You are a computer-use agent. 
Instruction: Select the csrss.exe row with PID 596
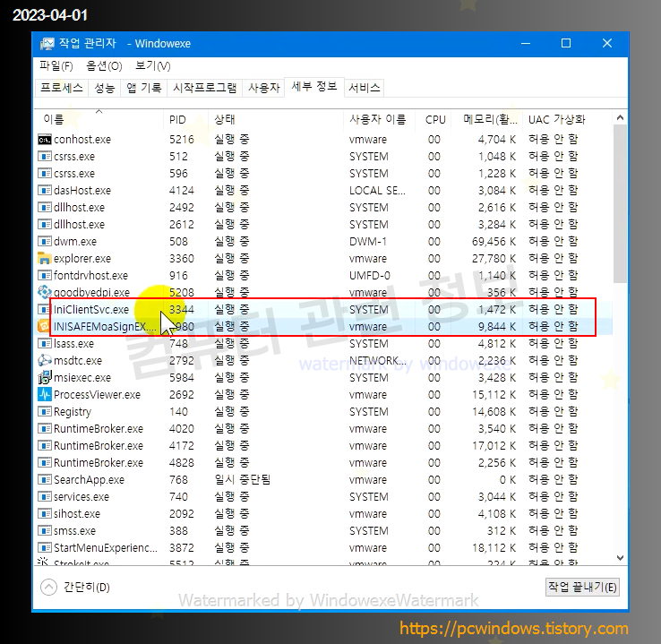coord(323,174)
